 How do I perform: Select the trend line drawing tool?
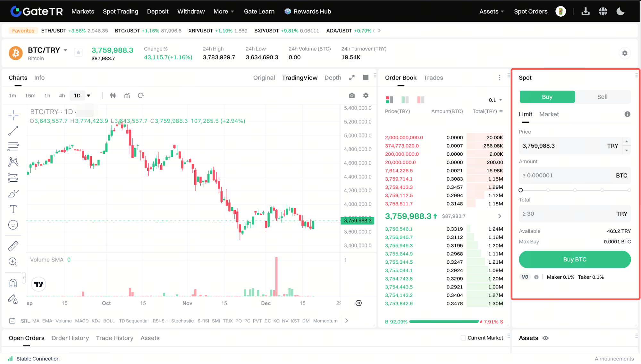point(13,131)
